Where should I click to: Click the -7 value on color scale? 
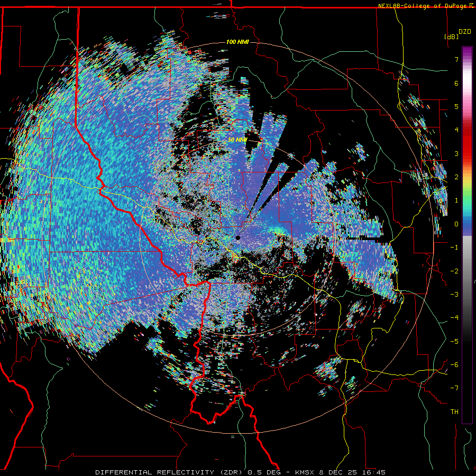pyautogui.click(x=454, y=388)
